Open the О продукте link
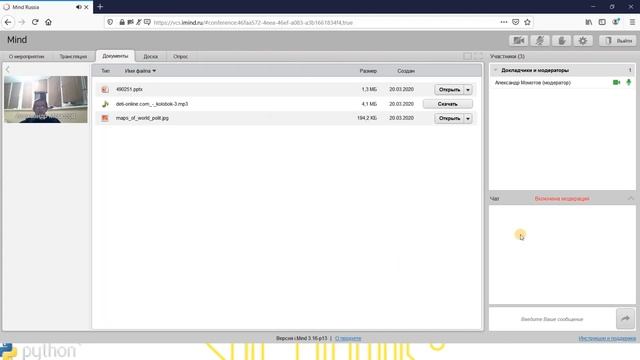Image resolution: width=640 pixels, height=360 pixels. pos(348,338)
